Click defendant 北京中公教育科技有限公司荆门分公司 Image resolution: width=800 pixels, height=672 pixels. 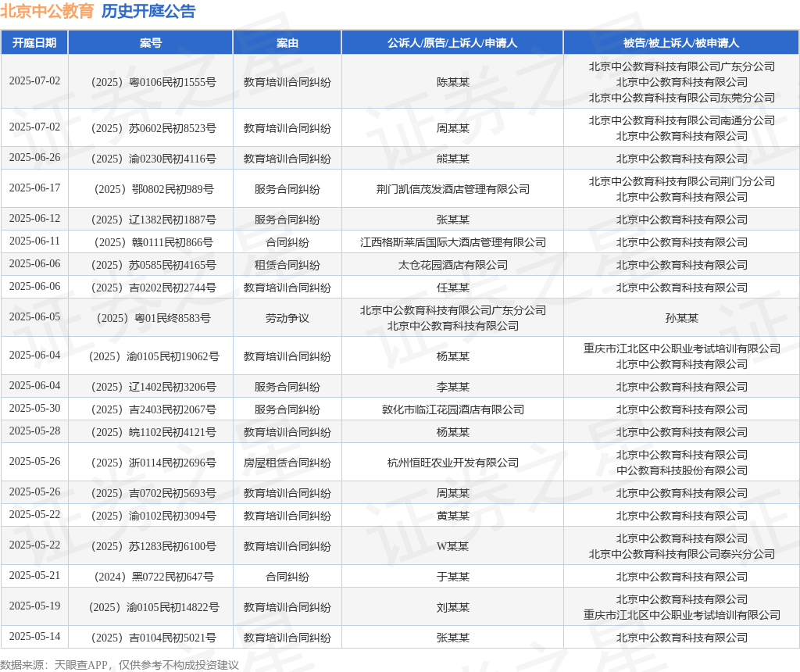pos(681,181)
